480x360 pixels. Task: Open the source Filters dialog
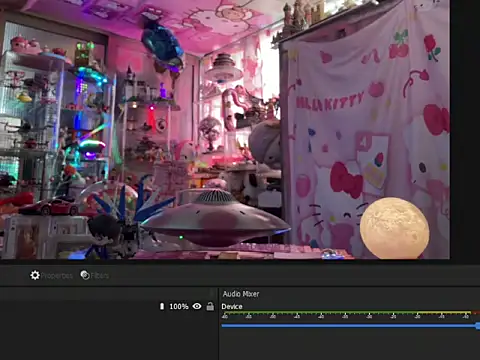[x=95, y=275]
